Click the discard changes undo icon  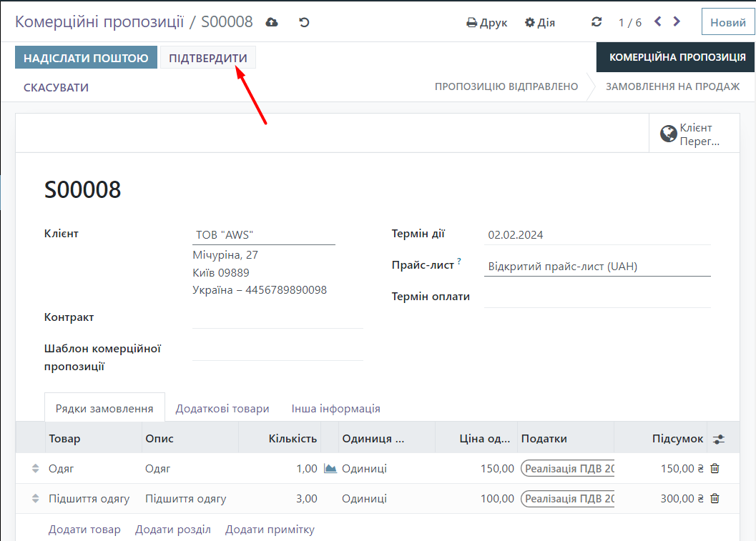click(x=304, y=22)
